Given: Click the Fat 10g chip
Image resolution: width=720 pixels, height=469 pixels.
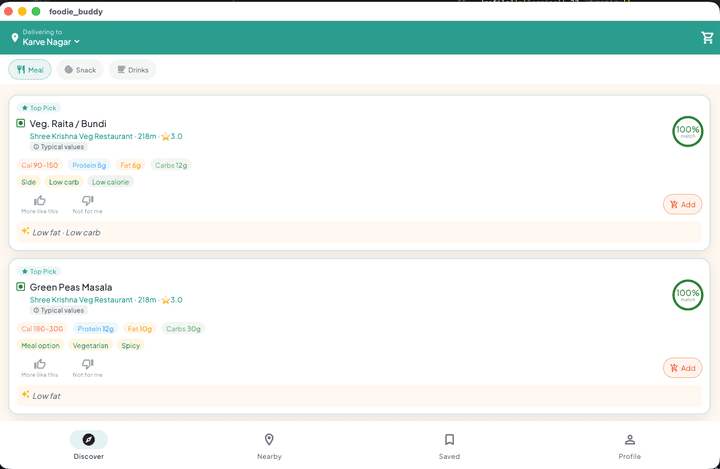Looking at the screenshot, I should (140, 329).
